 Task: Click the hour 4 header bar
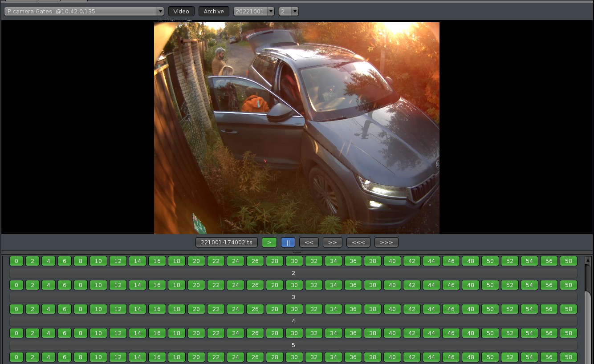(x=293, y=321)
